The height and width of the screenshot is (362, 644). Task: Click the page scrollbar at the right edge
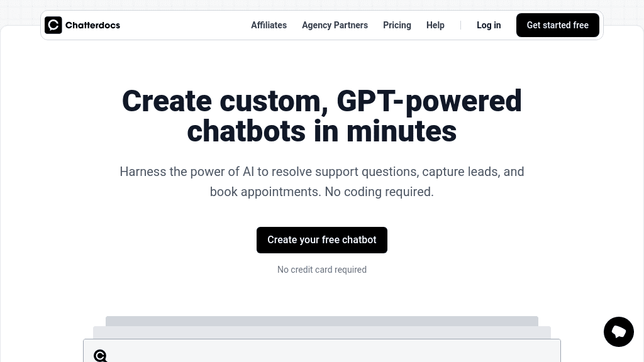pyautogui.click(x=641, y=181)
